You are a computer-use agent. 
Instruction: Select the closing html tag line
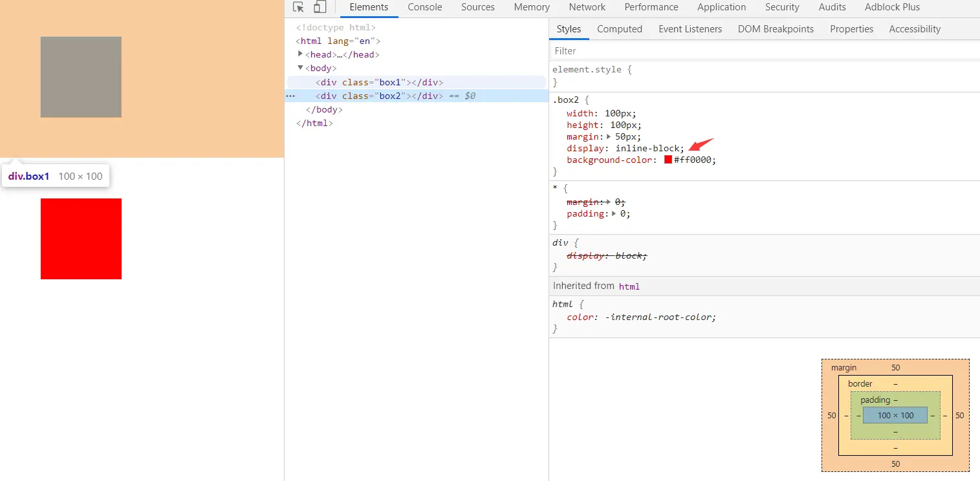[x=314, y=123]
